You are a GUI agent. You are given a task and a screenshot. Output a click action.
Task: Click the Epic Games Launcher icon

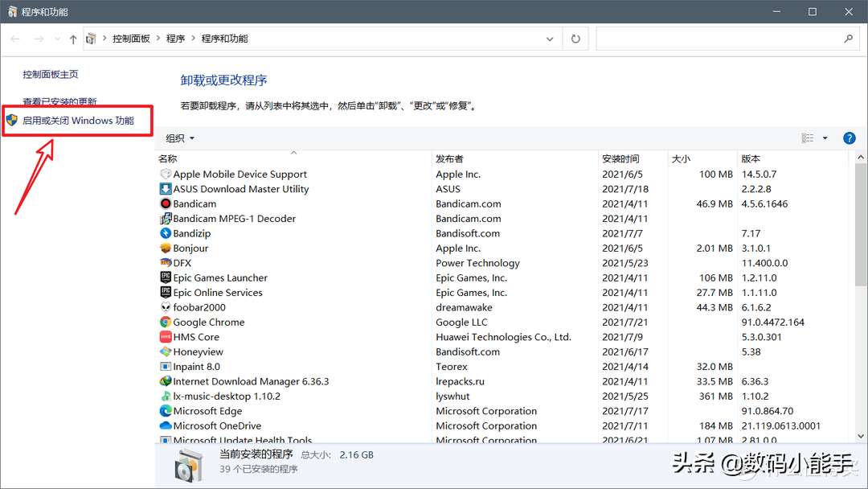point(166,277)
